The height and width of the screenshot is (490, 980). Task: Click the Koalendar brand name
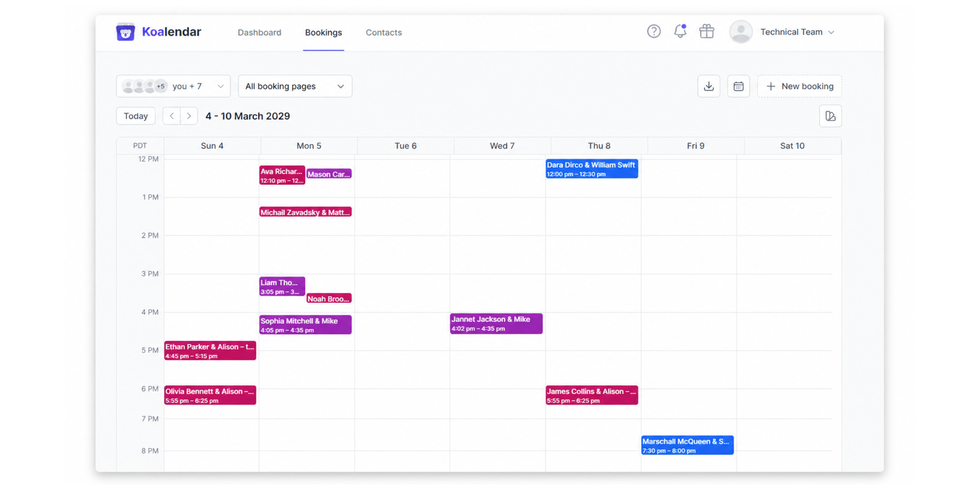(x=171, y=32)
